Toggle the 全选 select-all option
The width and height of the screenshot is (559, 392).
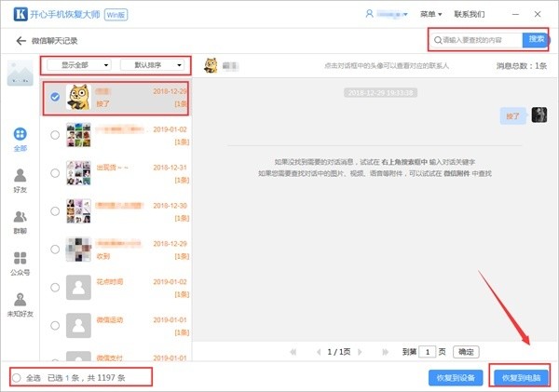click(x=17, y=378)
